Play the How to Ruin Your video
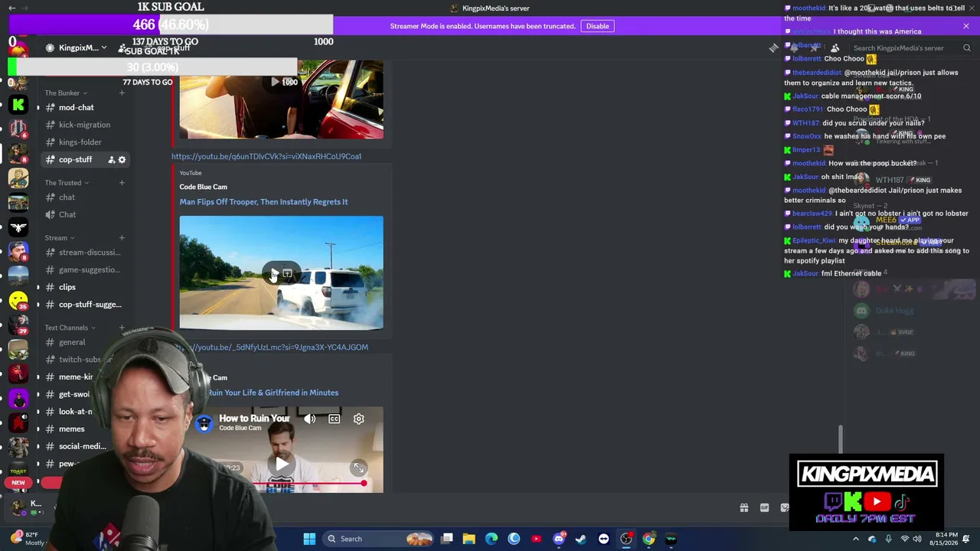 [x=282, y=464]
